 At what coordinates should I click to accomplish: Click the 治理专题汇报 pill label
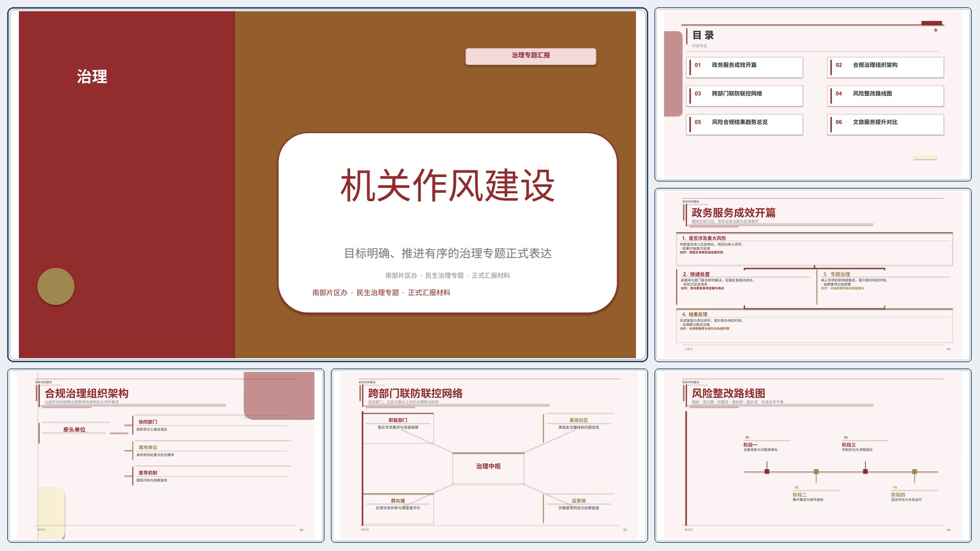point(530,56)
